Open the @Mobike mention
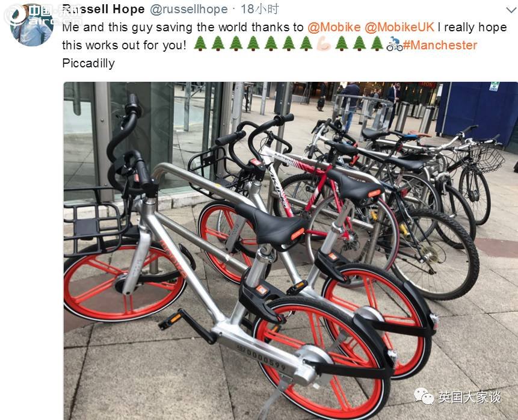The height and width of the screenshot is (420, 518). (334, 27)
